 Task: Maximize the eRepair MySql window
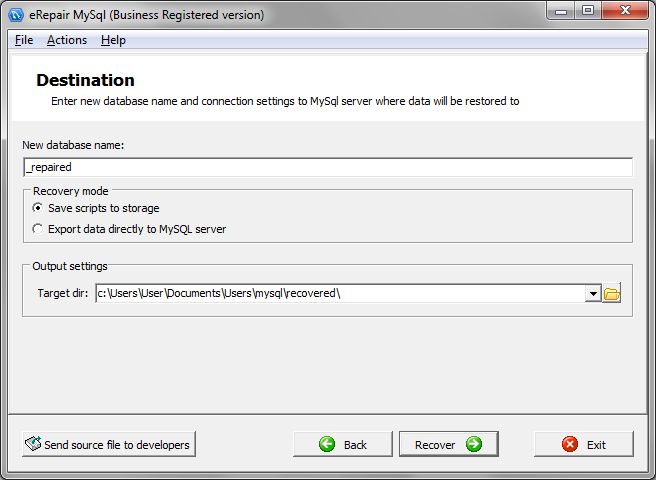588,10
